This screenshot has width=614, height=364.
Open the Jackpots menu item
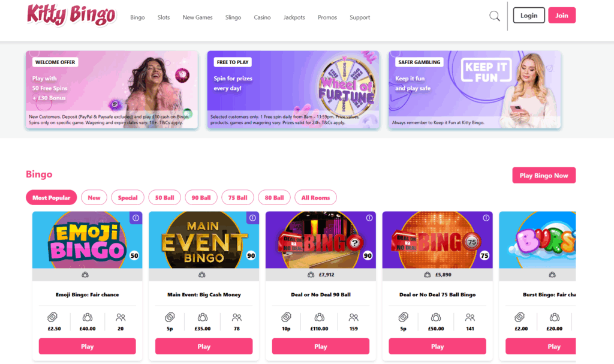[x=294, y=17]
